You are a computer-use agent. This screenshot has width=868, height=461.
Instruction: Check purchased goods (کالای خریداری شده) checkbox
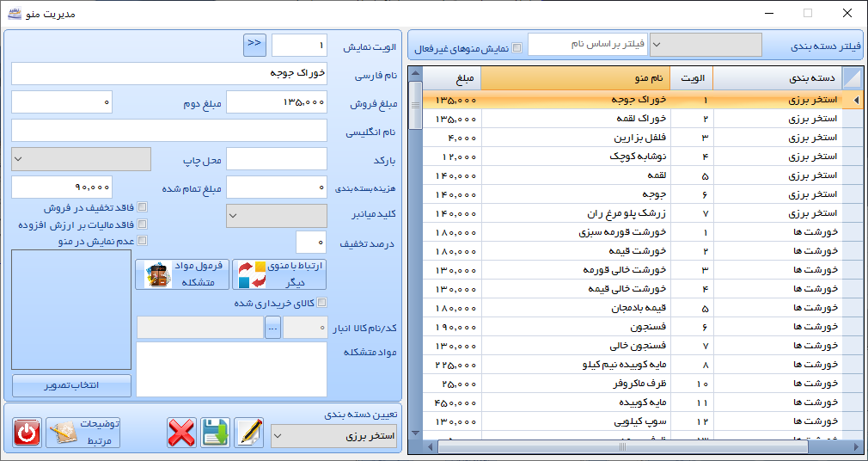[322, 303]
